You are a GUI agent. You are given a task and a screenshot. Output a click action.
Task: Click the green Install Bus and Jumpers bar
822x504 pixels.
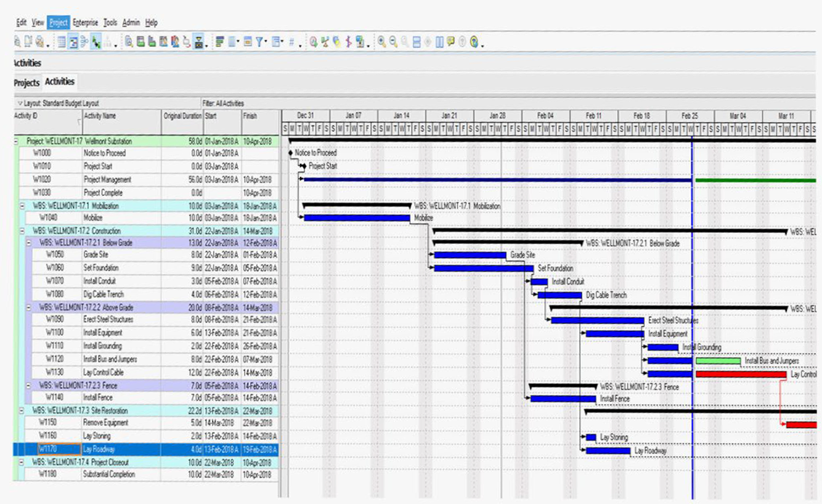(x=718, y=360)
